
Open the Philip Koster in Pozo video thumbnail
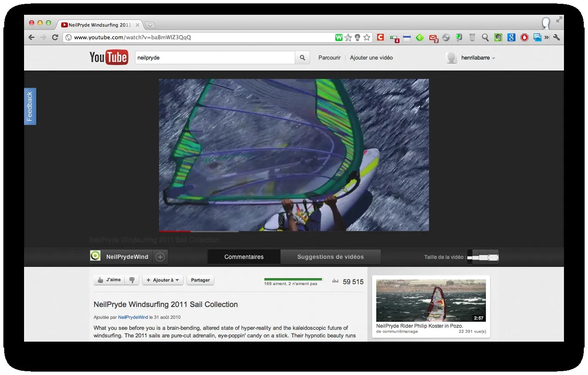pyautogui.click(x=431, y=301)
